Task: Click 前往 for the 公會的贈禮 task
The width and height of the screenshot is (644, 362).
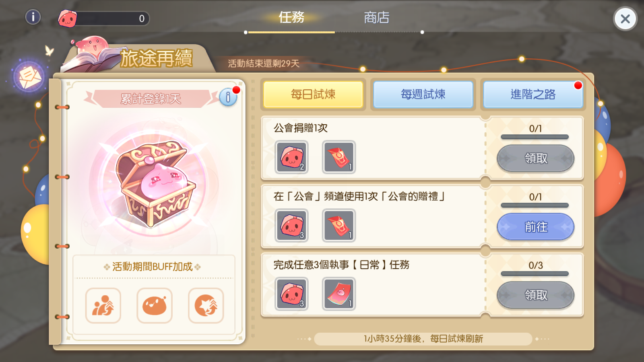Action: (536, 227)
